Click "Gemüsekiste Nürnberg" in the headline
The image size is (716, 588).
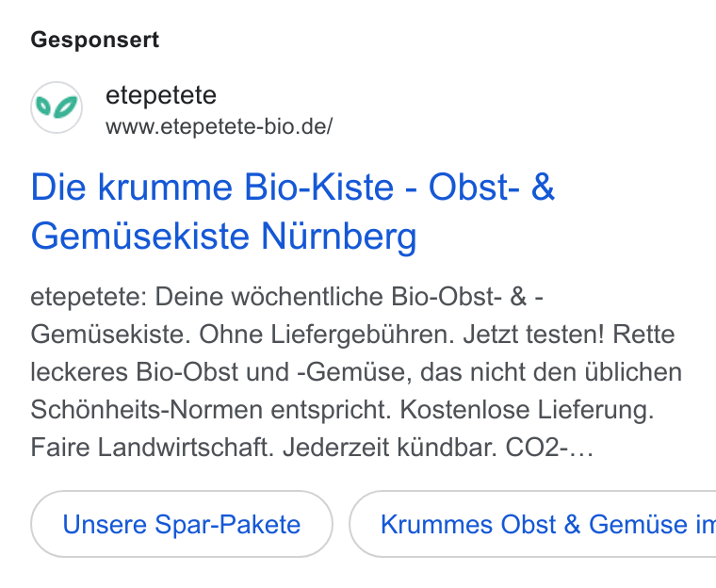pos(224,237)
